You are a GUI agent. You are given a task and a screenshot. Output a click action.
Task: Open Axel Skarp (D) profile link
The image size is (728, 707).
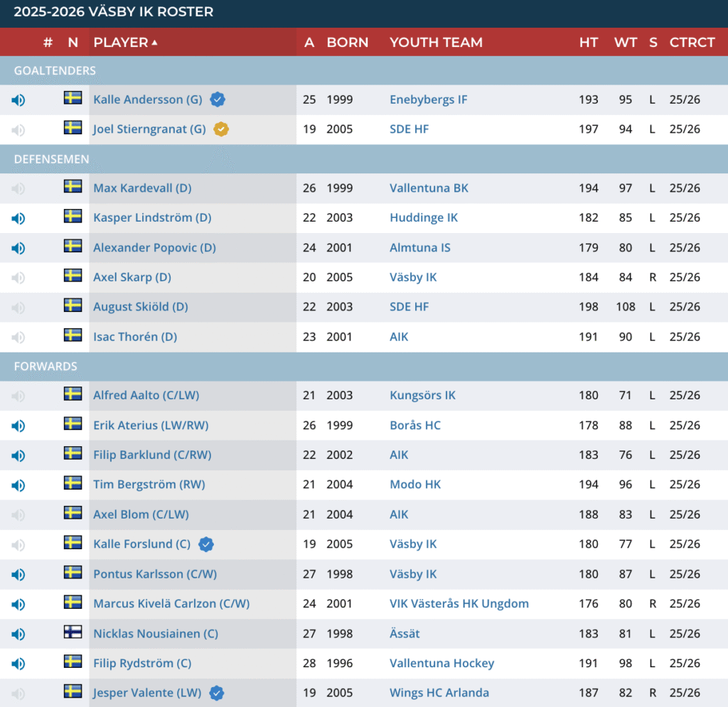[x=132, y=277]
